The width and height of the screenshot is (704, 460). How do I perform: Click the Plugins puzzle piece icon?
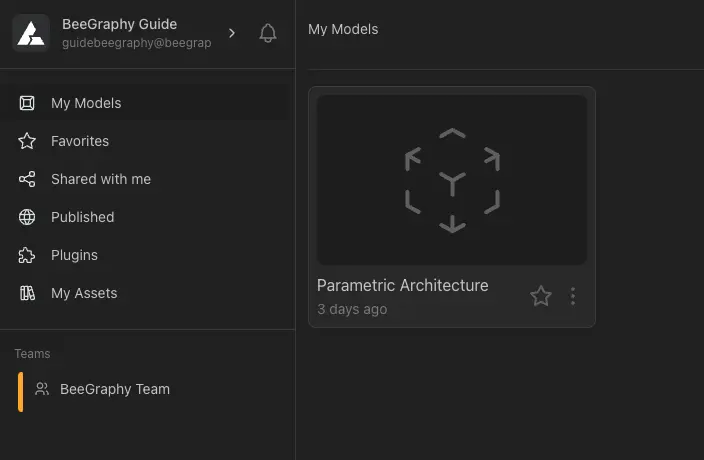coord(28,255)
